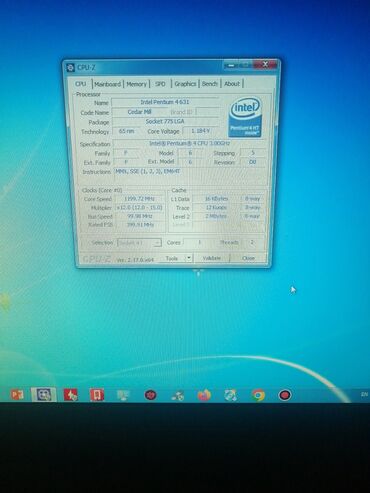Click the Name field Intel Pentium 4 631

[x=165, y=102]
